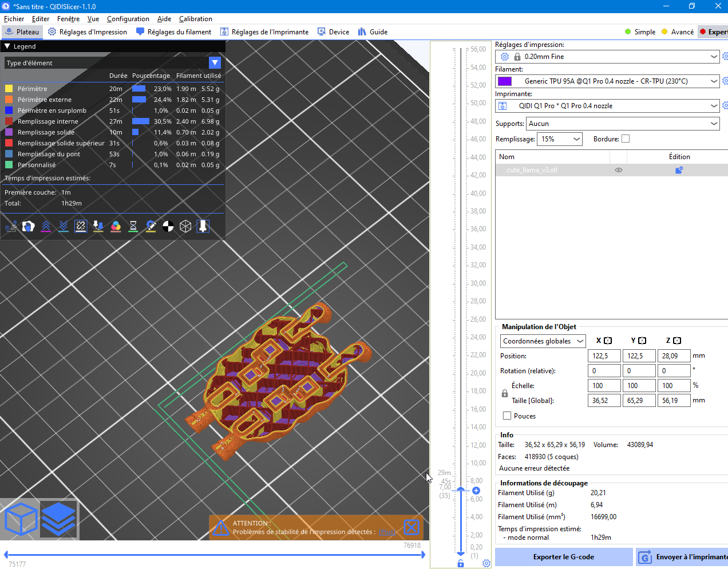Open the Type d'élément dropdown
The height and width of the screenshot is (569, 728).
pos(113,63)
